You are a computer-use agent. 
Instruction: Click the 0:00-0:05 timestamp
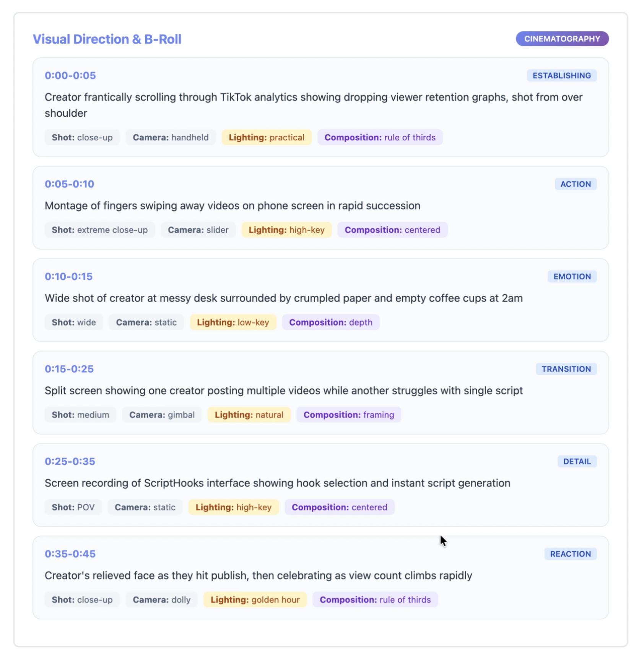(x=70, y=75)
